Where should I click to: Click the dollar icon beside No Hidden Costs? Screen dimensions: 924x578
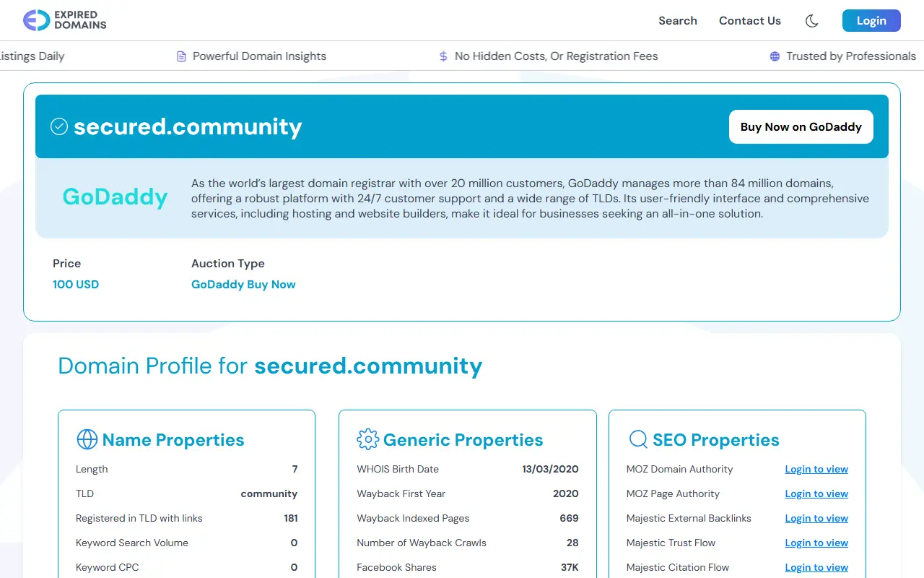pos(443,56)
